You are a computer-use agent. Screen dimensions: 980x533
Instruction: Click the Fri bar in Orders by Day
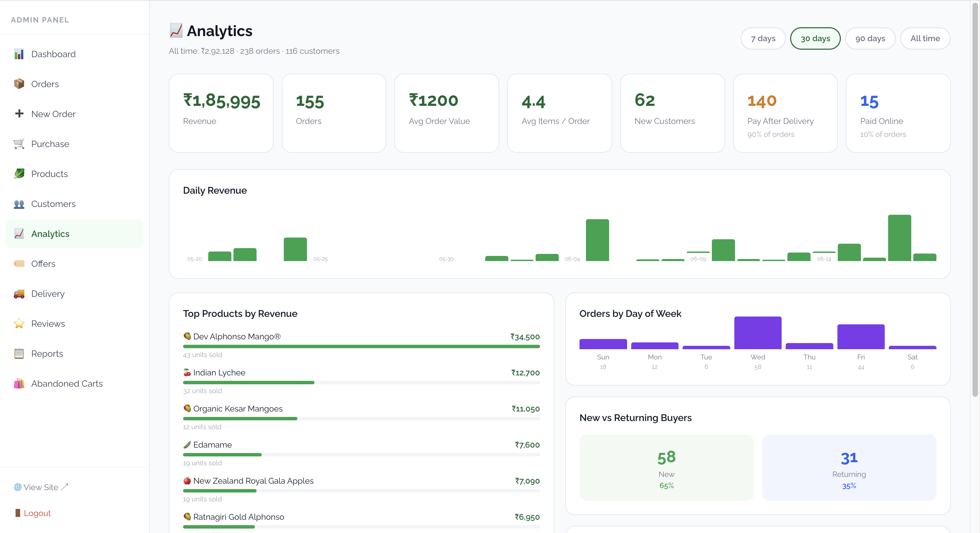click(861, 337)
